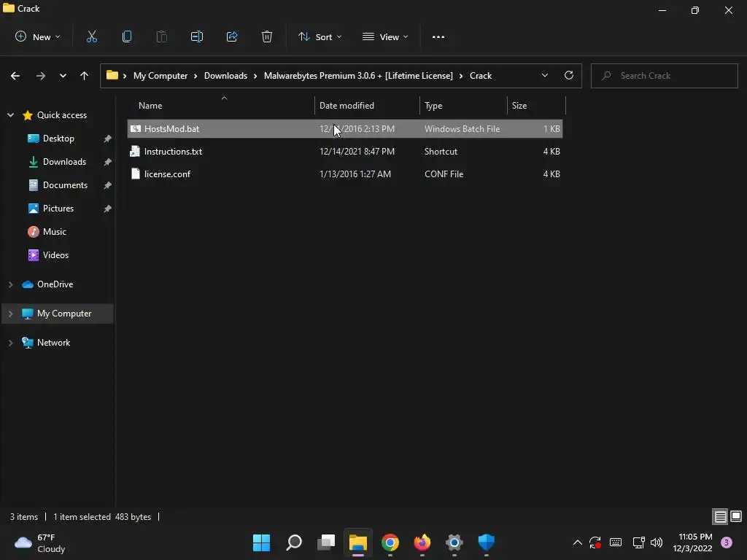Go up one folder level arrow

click(85, 76)
